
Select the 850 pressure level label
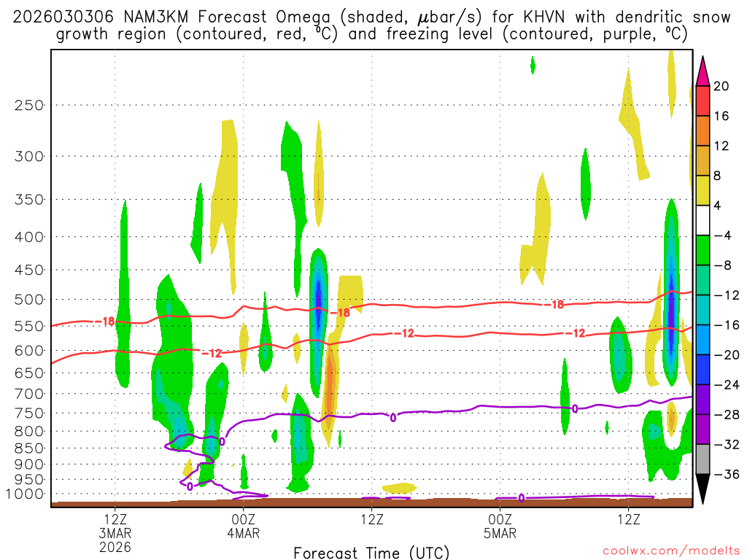click(29, 448)
